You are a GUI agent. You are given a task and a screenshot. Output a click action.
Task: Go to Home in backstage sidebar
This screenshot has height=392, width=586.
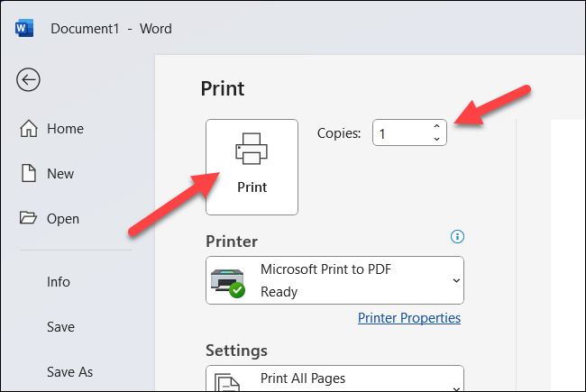pos(65,129)
